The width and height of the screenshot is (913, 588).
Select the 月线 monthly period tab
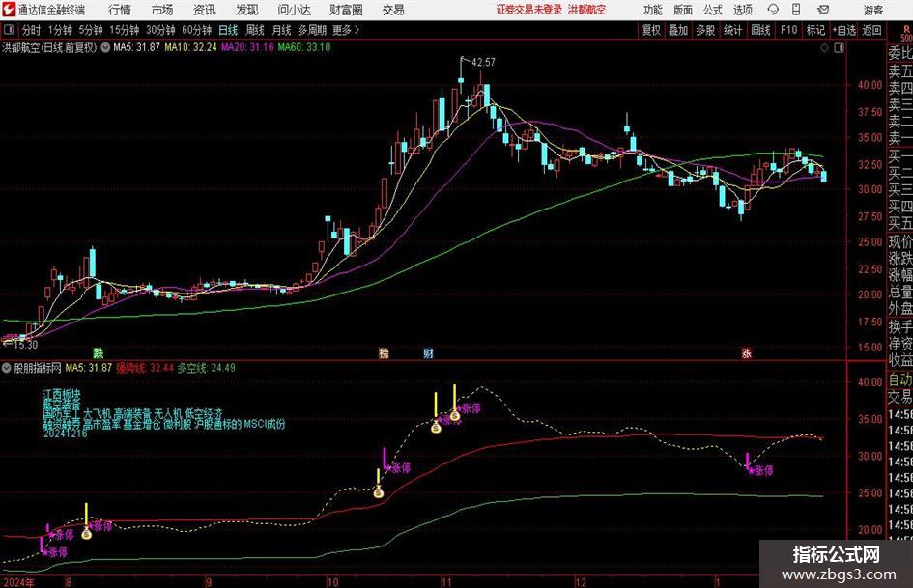click(282, 30)
